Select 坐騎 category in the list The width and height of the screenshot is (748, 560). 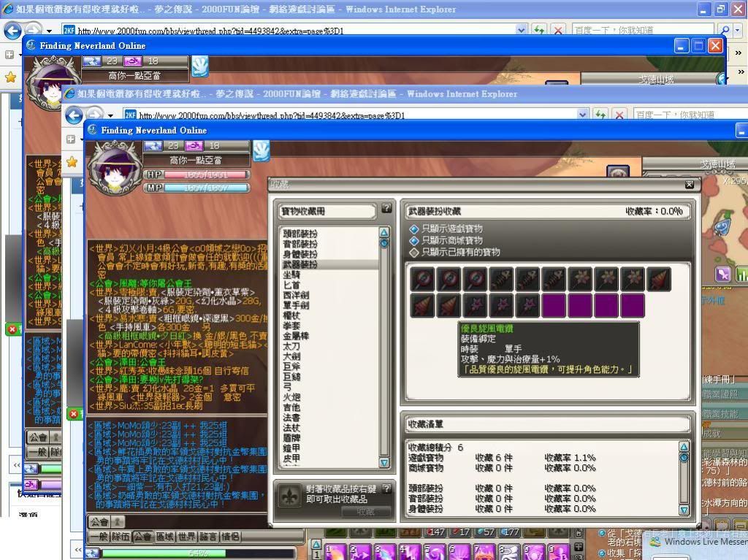[x=291, y=275]
